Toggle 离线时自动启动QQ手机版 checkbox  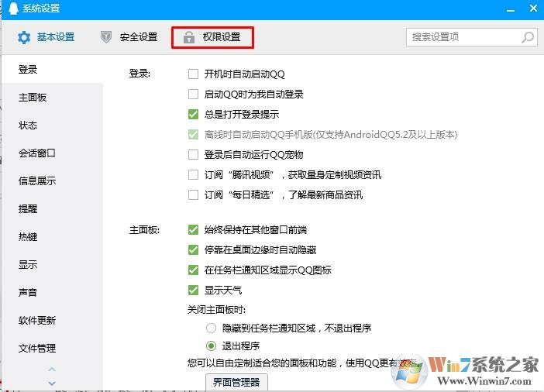[193, 134]
